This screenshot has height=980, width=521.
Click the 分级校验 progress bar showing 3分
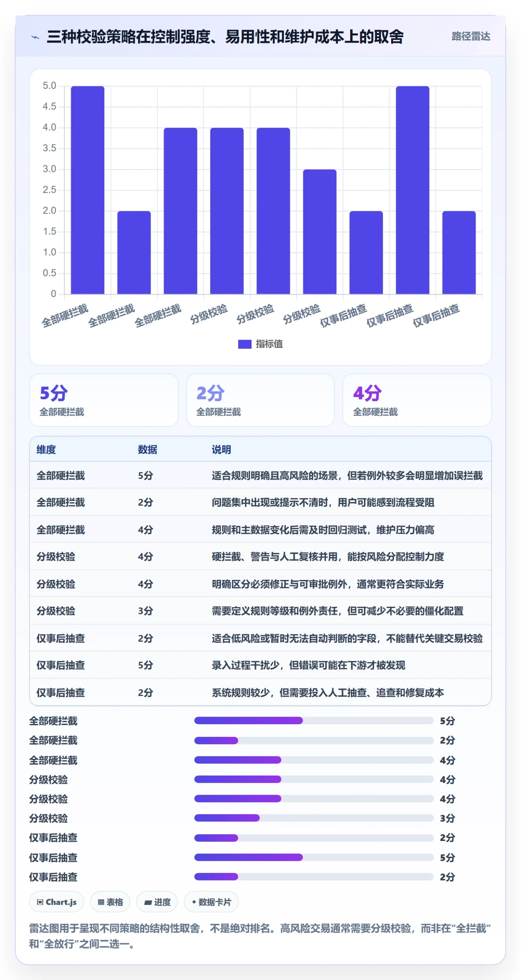tap(314, 818)
